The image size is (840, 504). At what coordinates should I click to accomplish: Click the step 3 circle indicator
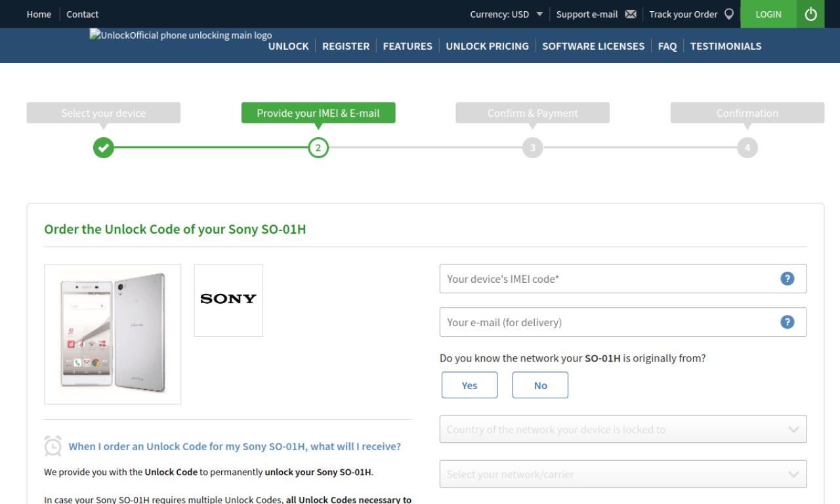click(533, 148)
